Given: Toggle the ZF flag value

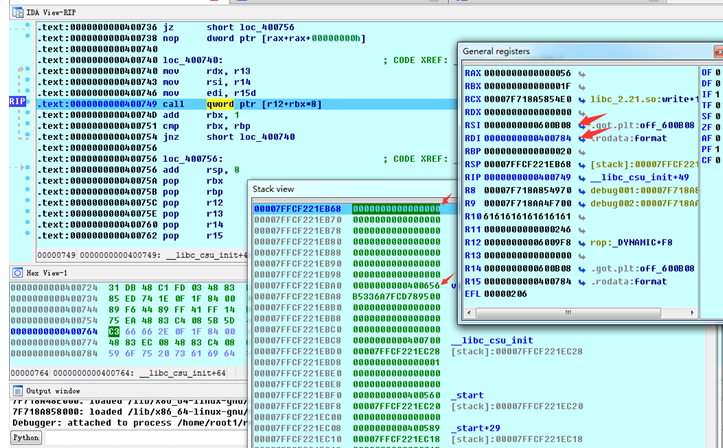Looking at the screenshot, I should [717, 127].
